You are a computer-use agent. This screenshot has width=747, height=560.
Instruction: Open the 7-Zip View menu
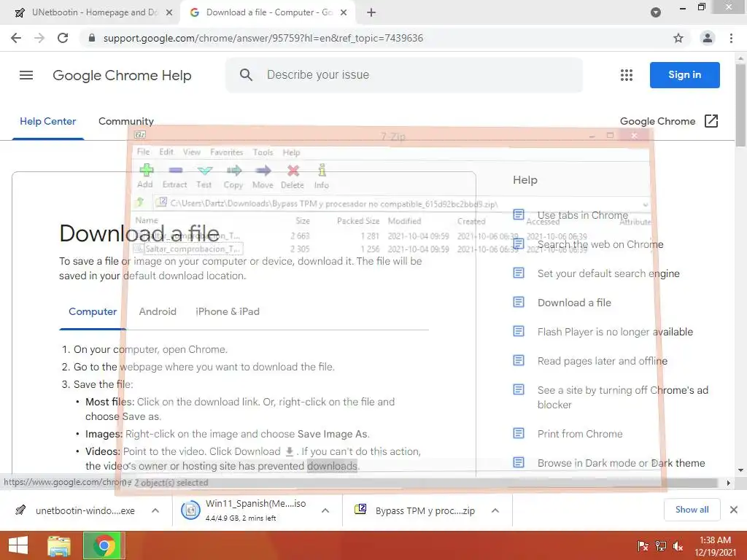coord(192,152)
